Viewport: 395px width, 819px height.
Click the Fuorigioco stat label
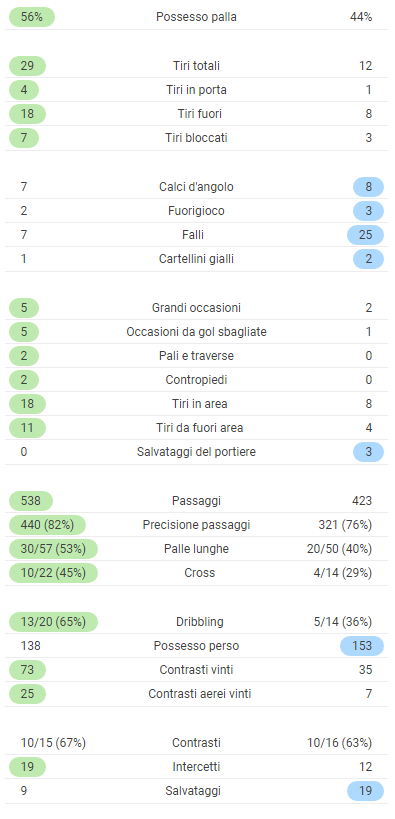tap(196, 211)
